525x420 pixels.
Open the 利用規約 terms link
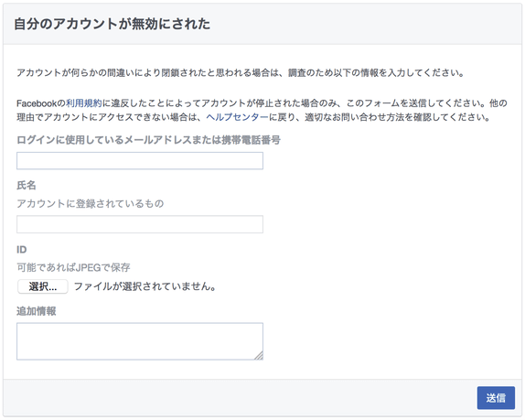point(84,103)
